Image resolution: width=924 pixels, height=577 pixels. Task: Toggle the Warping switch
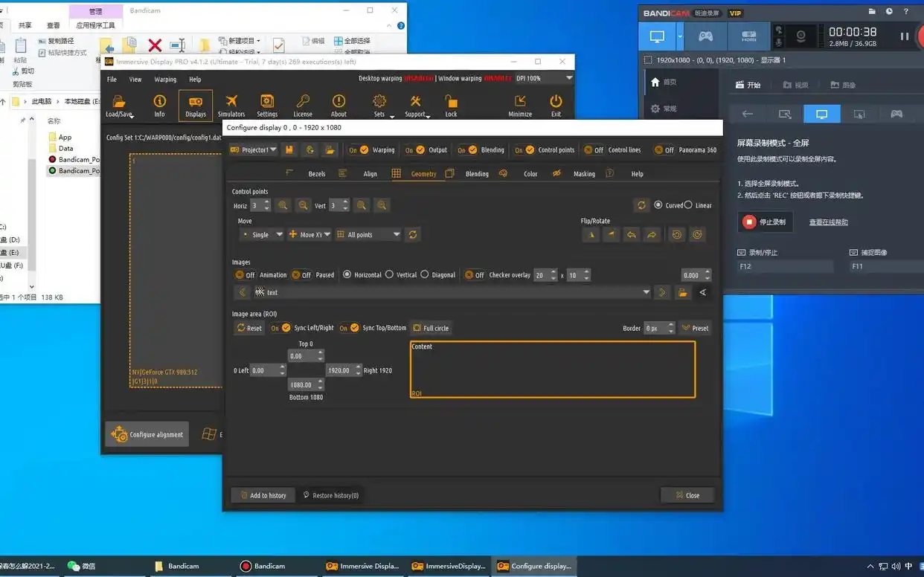point(359,149)
